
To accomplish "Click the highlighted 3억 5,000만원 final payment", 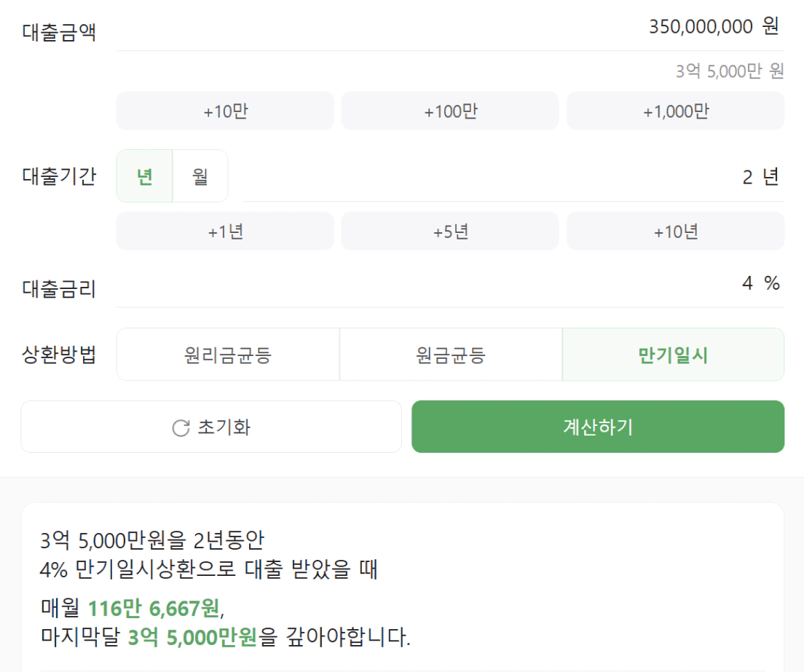I will [192, 638].
